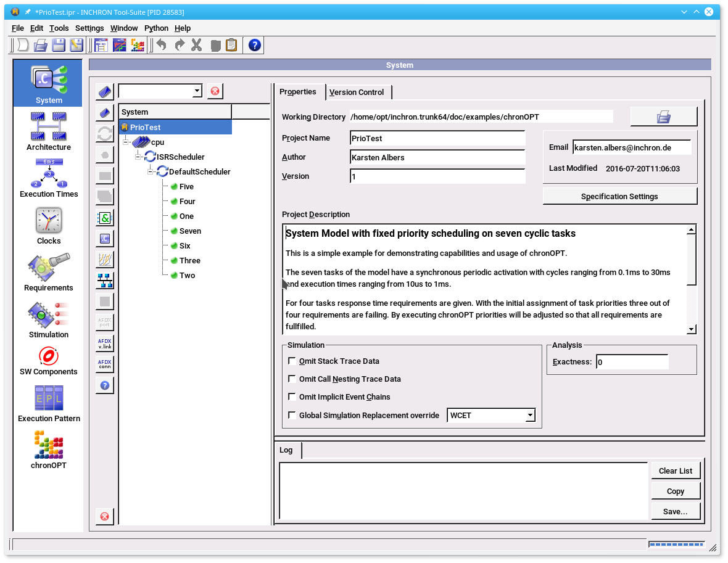Toggle Omit Implicit Event Chains checkbox
The height and width of the screenshot is (563, 728).
(x=292, y=397)
